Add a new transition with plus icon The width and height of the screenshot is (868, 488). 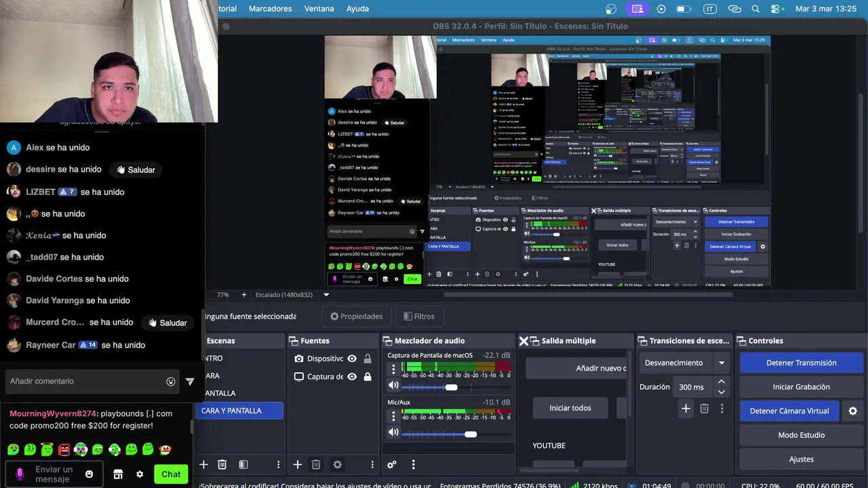click(x=686, y=408)
